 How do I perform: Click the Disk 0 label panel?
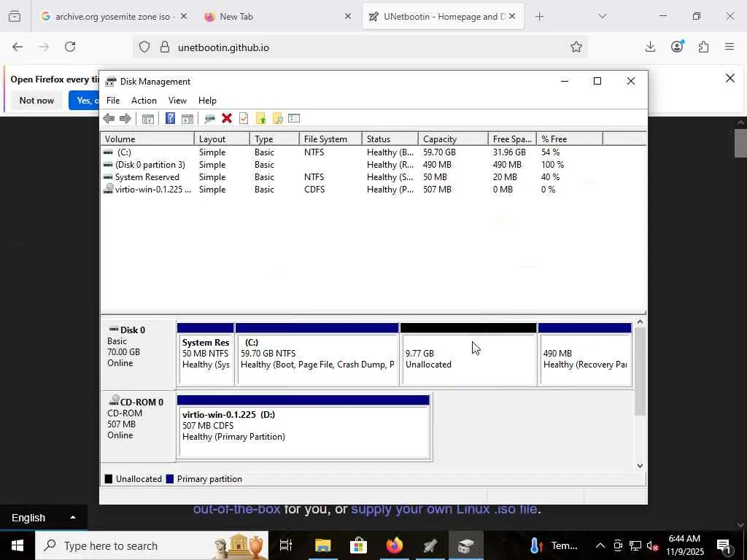(x=138, y=354)
